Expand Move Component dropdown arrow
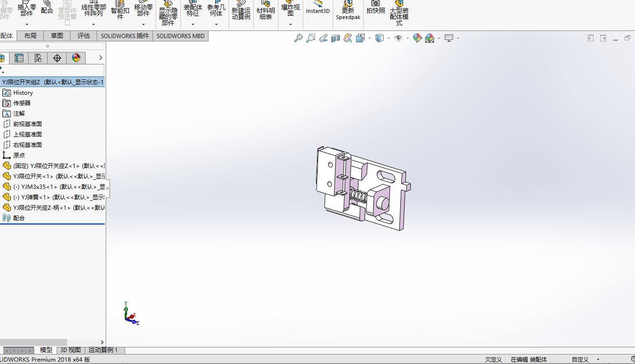 [143, 24]
